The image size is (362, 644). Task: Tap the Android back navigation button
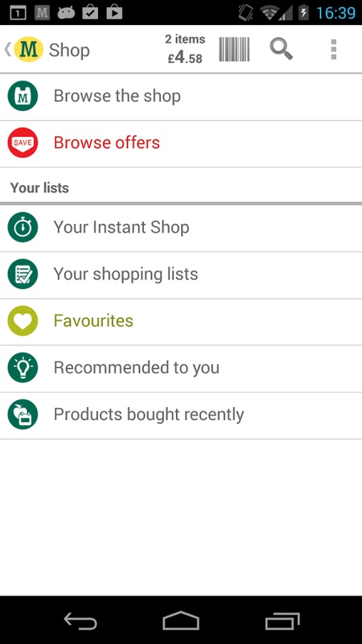click(80, 621)
